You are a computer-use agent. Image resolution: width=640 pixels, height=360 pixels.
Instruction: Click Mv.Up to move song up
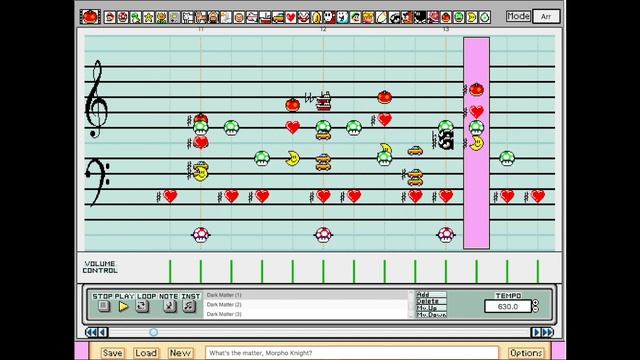(431, 308)
